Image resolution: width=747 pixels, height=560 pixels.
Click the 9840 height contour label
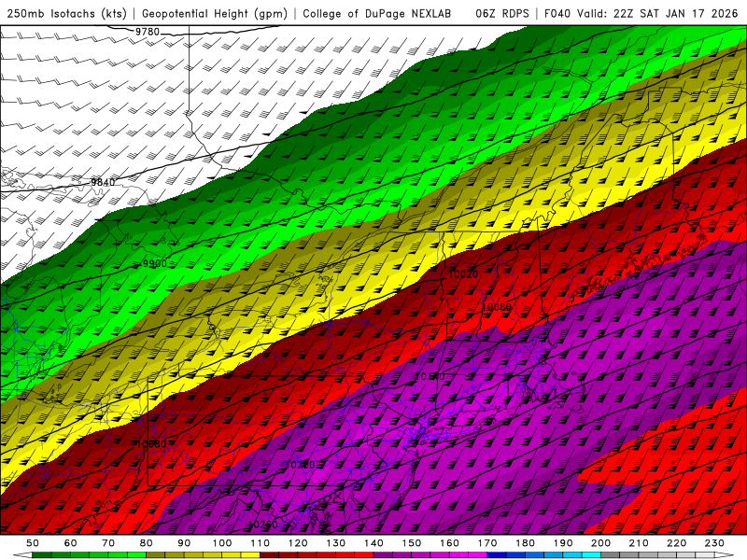pyautogui.click(x=103, y=182)
